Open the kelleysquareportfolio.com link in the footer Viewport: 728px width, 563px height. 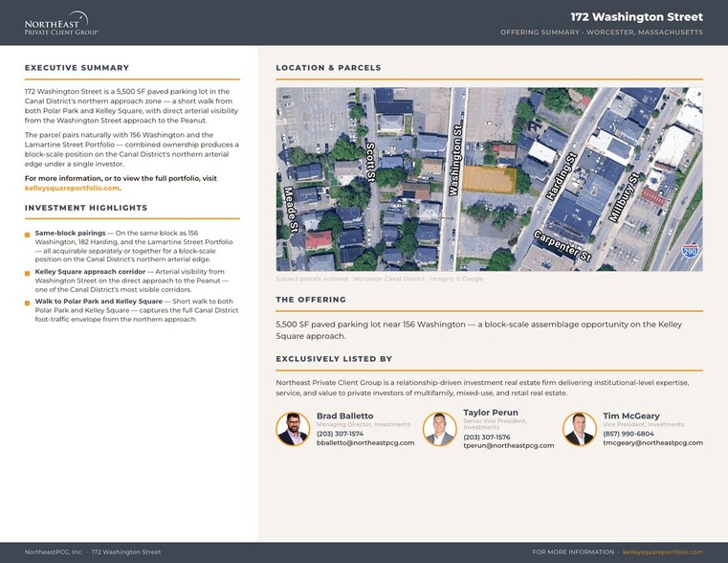click(663, 552)
